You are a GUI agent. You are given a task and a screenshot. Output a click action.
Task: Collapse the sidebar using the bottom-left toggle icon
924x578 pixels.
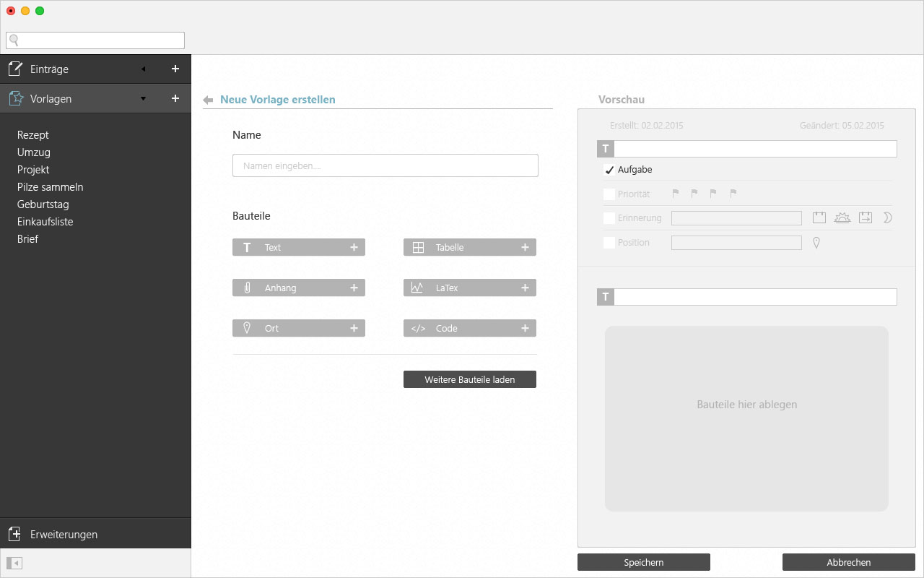coord(14,563)
